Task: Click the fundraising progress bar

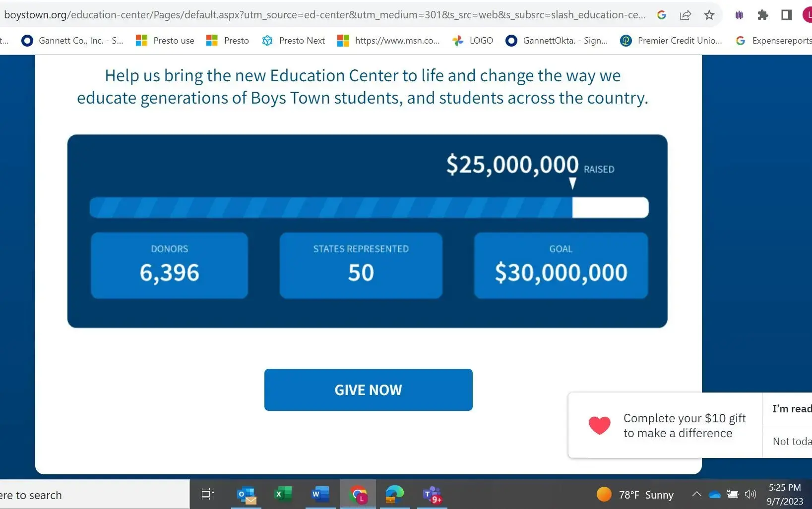Action: point(369,208)
